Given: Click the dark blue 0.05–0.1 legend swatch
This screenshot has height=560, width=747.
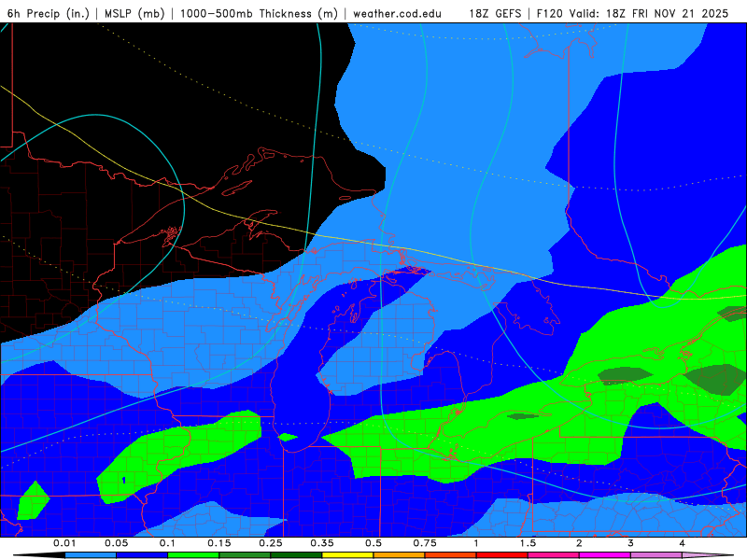Looking at the screenshot, I should pyautogui.click(x=142, y=555).
